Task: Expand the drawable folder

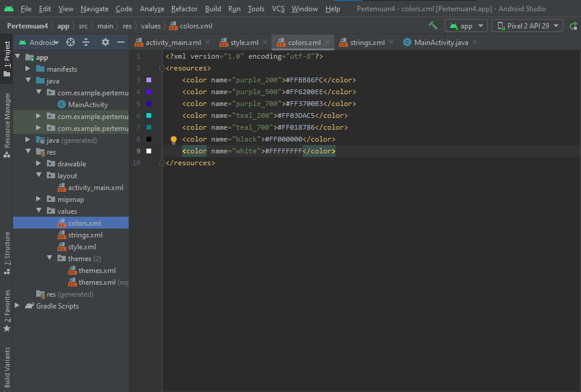Action: [x=39, y=163]
